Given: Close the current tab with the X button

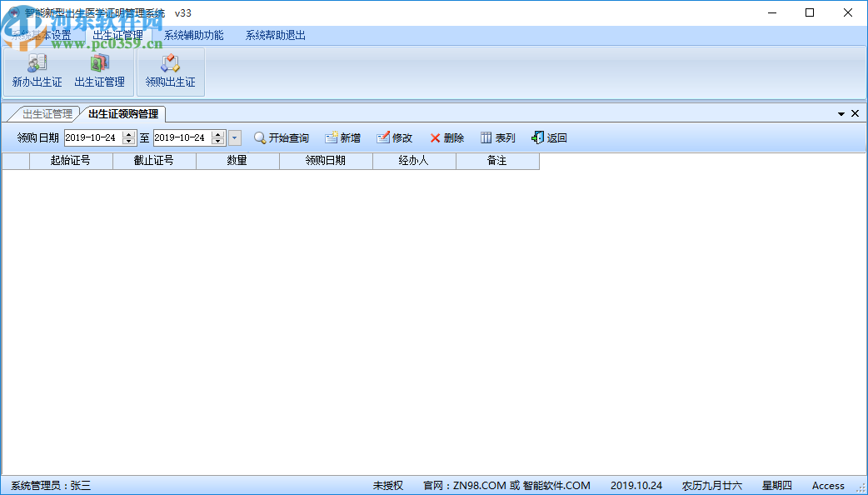Looking at the screenshot, I should [855, 112].
